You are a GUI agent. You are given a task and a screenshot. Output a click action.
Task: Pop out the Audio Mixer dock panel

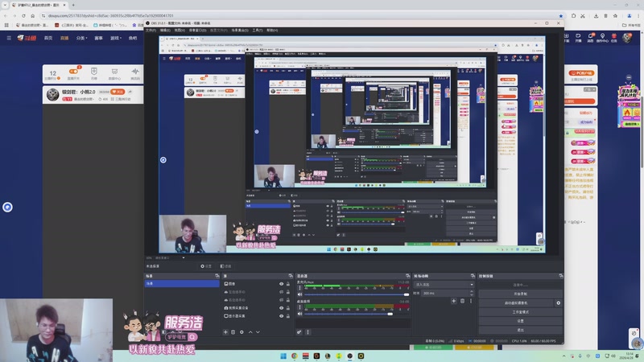(408, 276)
